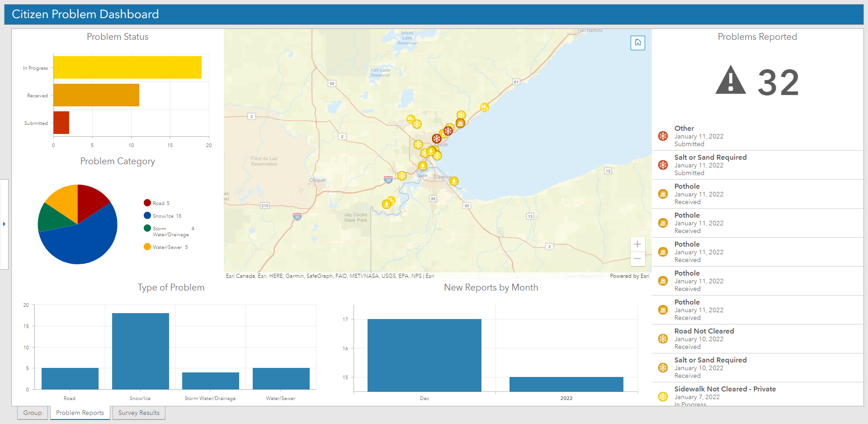Viewport: 868px width, 424px height.
Task: Click the Dec bar in New Reports
Action: pos(425,355)
